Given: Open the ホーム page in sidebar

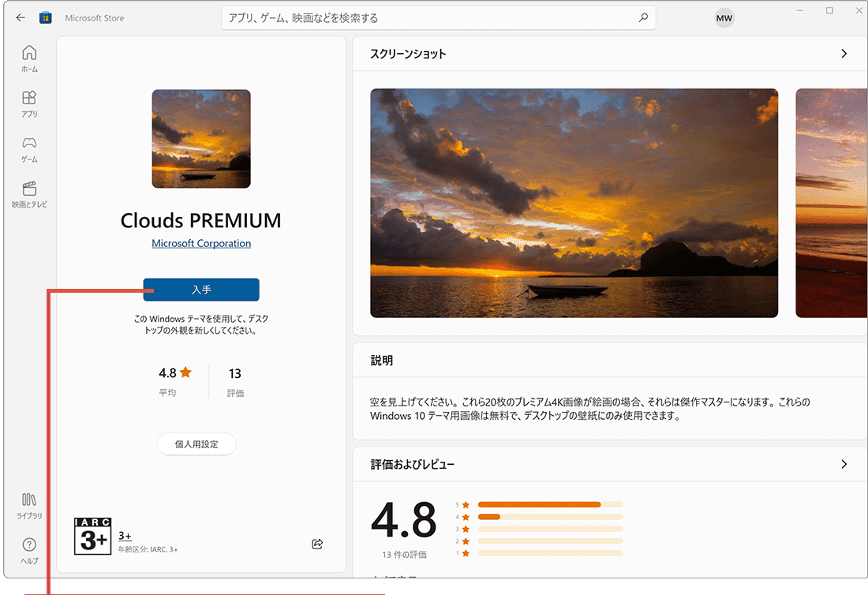Looking at the screenshot, I should pyautogui.click(x=29, y=58).
